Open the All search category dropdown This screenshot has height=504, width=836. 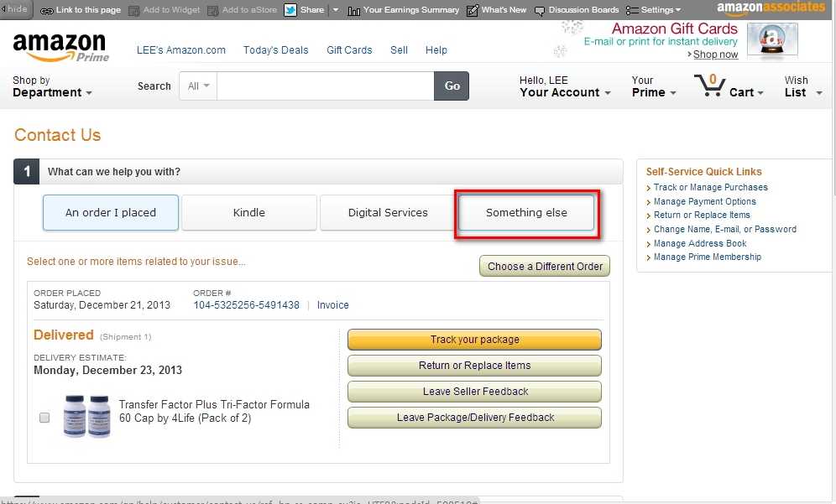[198, 86]
